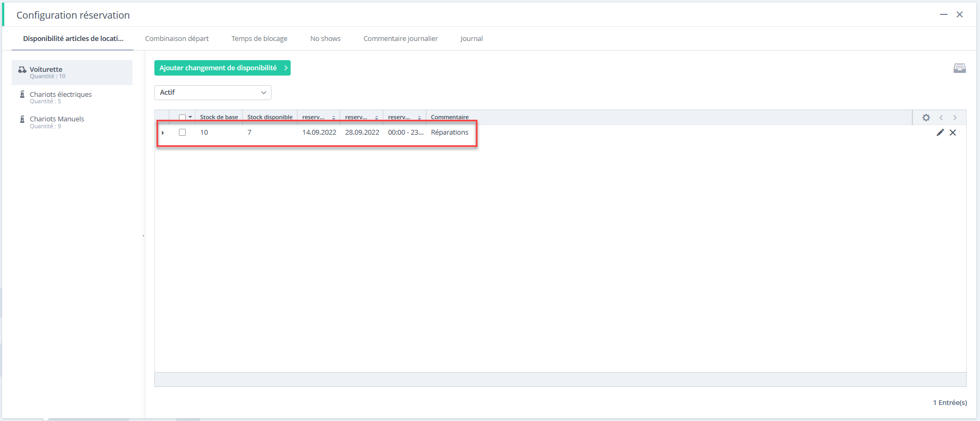980x421 pixels.
Task: Click the 1 Entrée(s) count label
Action: [x=950, y=402]
